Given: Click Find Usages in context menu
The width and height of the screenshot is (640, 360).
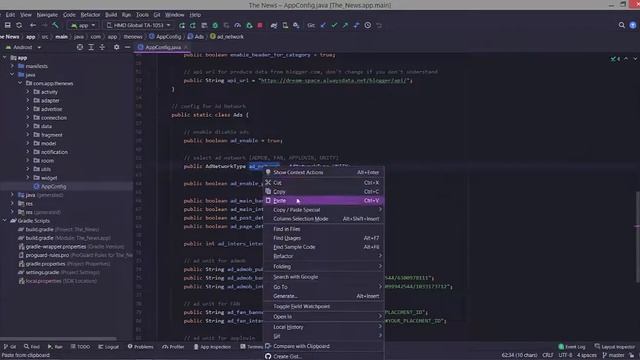Looking at the screenshot, I should pos(323,238).
